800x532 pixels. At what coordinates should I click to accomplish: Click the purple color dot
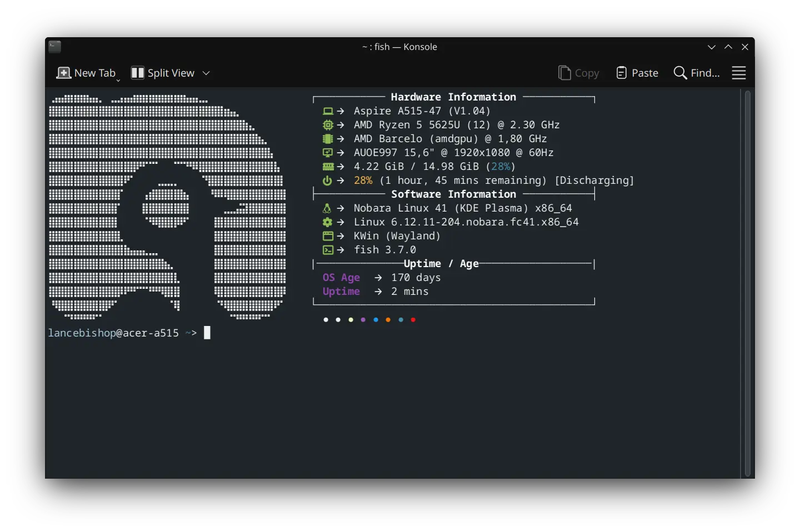tap(363, 320)
